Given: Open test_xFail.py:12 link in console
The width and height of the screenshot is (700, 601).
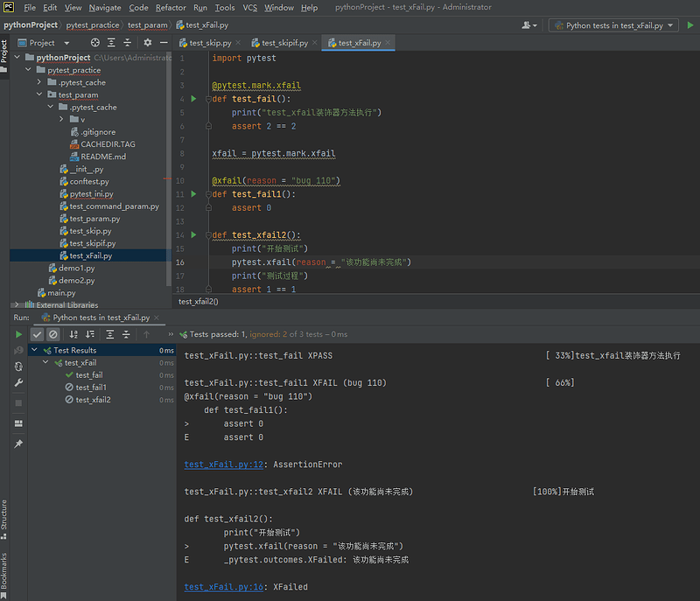Looking at the screenshot, I should tap(224, 465).
